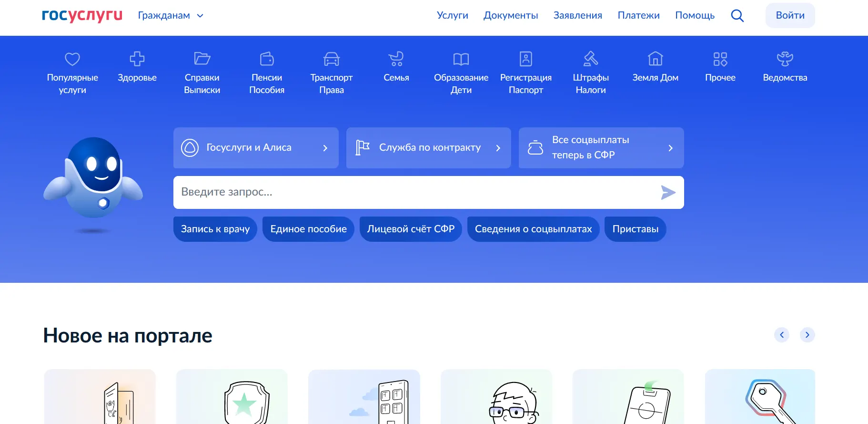Click chevron on Госуслуги и Алиса card
Screen dimensions: 868x424
pos(325,148)
